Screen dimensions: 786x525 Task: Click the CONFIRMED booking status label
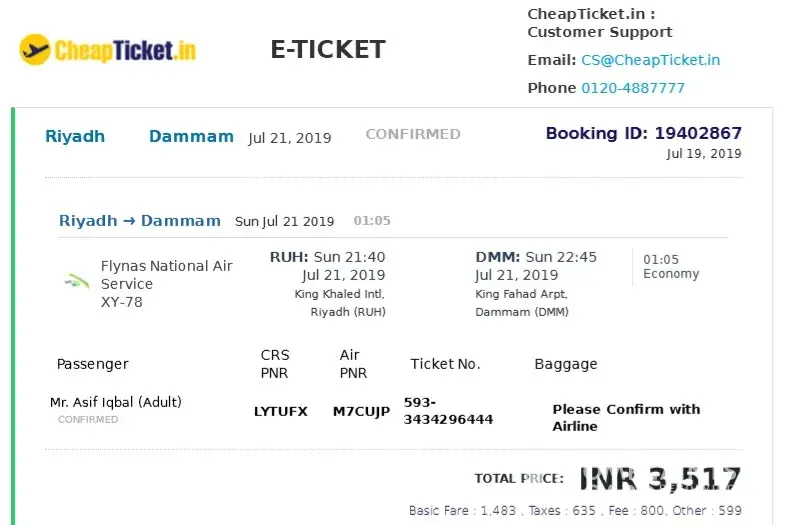[x=413, y=134]
